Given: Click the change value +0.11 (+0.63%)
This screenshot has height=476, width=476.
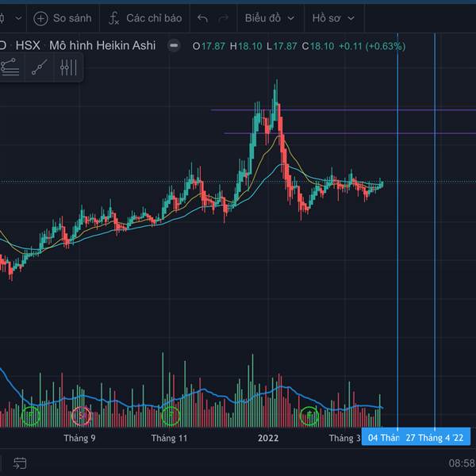Looking at the screenshot, I should tap(372, 46).
